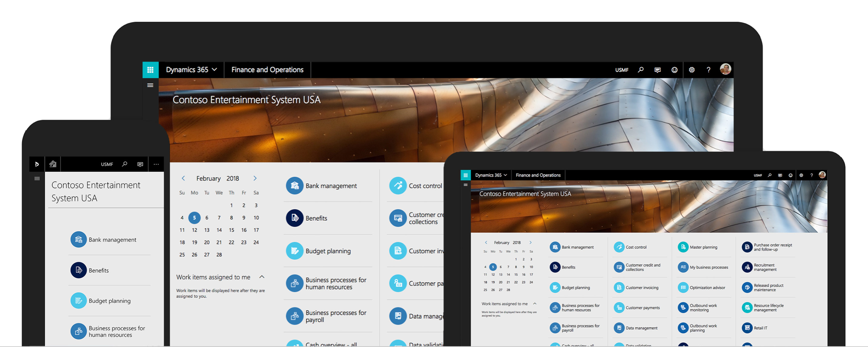
Task: Click help question mark on the large monitor
Action: click(x=708, y=70)
